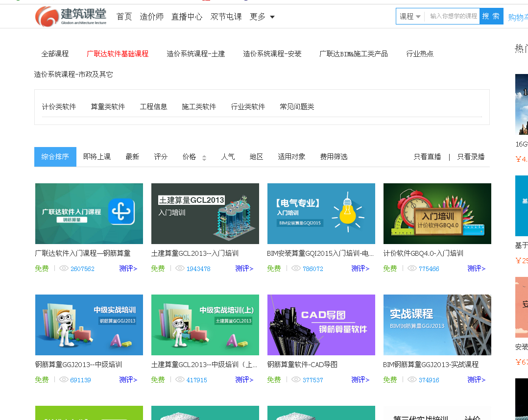The width and height of the screenshot is (528, 420).
Task: Click price sort arrows icon
Action: [x=204, y=158]
